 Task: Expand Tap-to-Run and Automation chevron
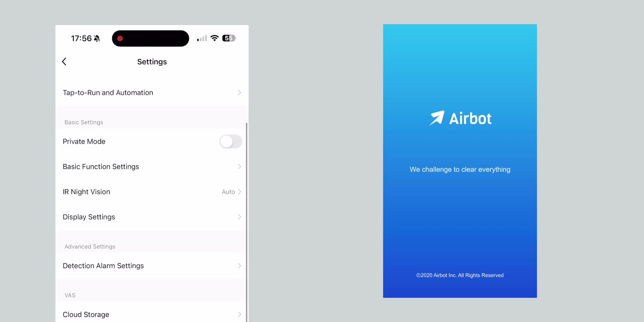[x=239, y=93]
